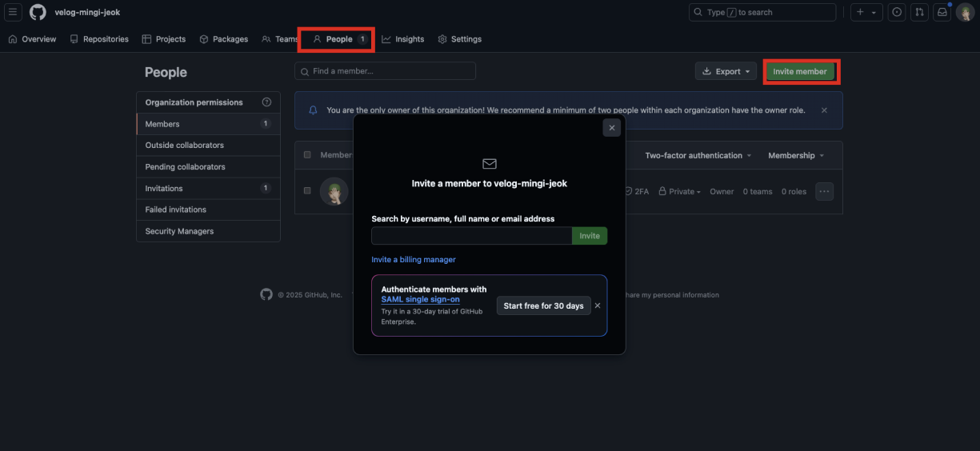The height and width of the screenshot is (451, 980).
Task: Open the Insights tab
Action: coord(403,39)
